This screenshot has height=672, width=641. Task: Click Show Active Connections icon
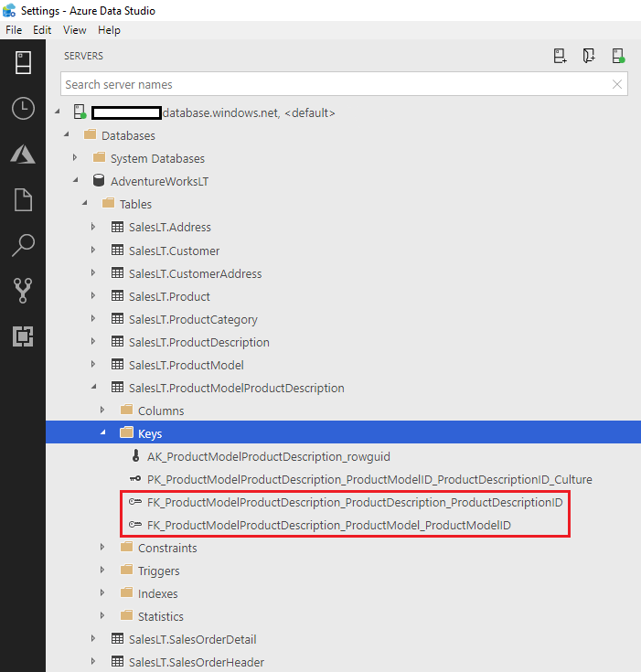click(619, 57)
